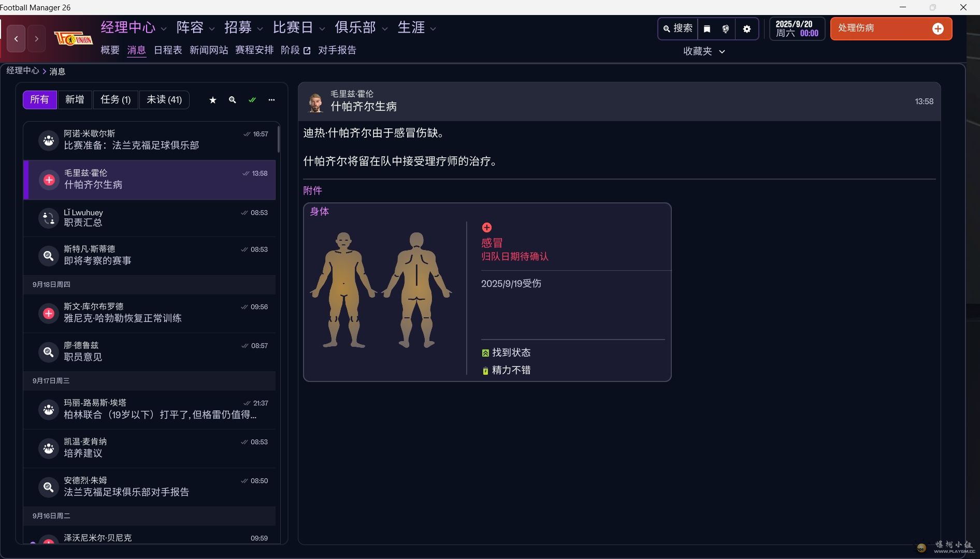Select the 未读 (41) unread filter
Image resolution: width=980 pixels, height=559 pixels.
point(164,99)
